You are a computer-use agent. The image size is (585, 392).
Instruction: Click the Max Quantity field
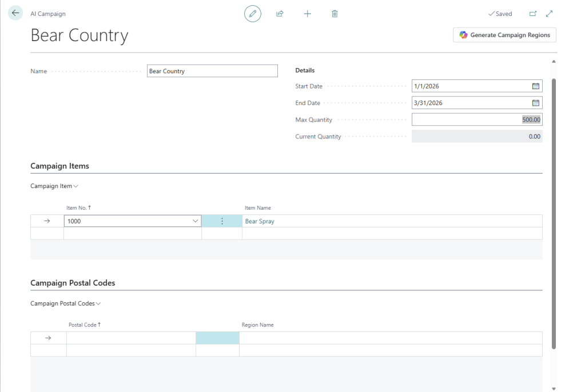476,120
